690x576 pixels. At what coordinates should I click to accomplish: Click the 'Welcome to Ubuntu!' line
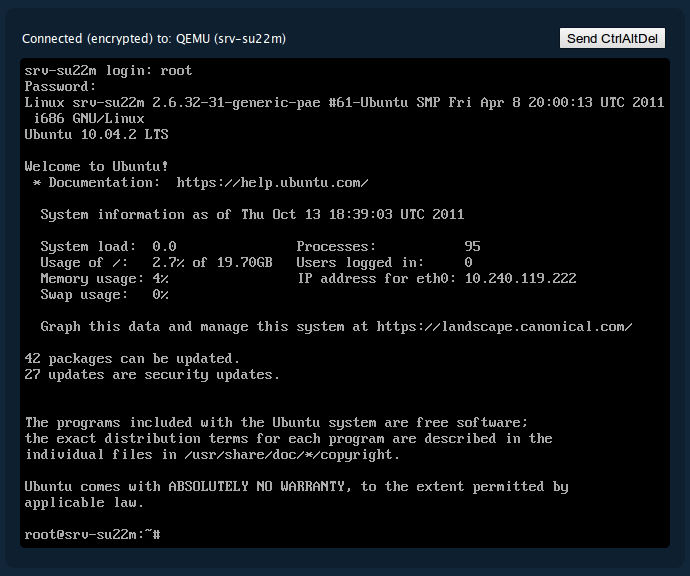(x=96, y=166)
